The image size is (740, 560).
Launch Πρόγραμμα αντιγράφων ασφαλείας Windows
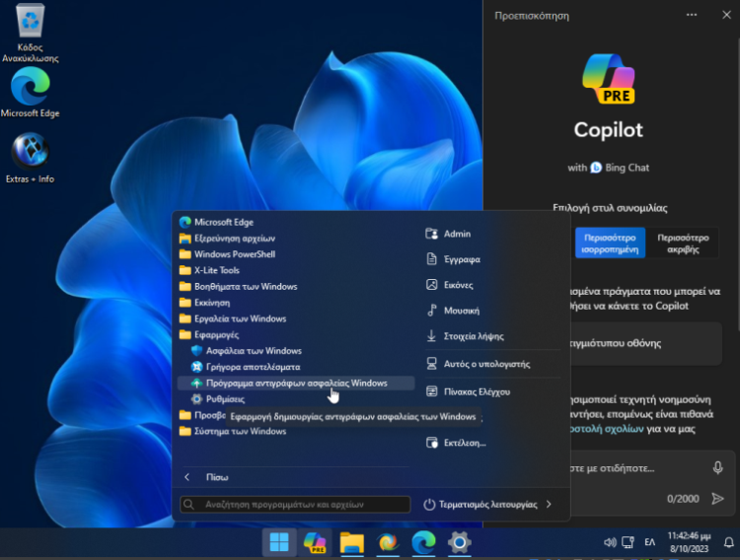(296, 384)
